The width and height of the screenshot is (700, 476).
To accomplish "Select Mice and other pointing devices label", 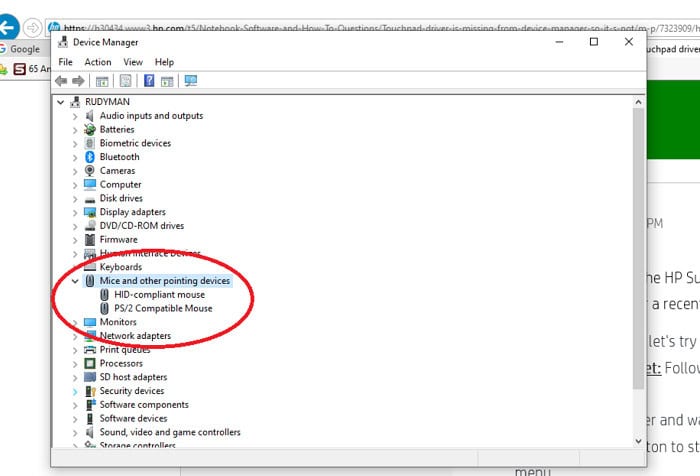I will tap(165, 281).
